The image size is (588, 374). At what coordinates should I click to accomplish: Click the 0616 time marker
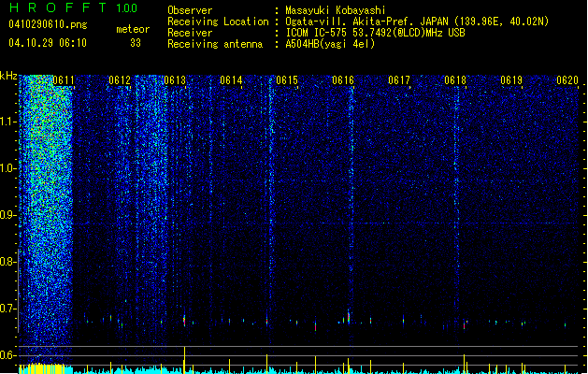point(343,80)
